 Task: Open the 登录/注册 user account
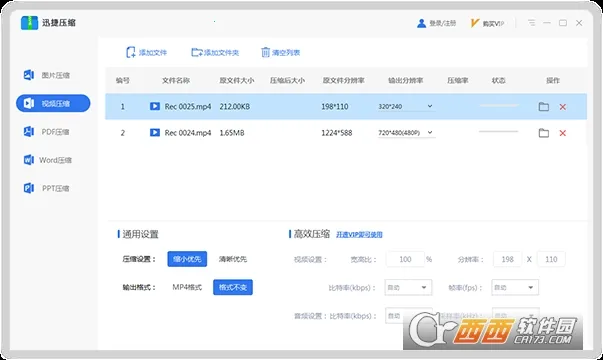click(436, 23)
